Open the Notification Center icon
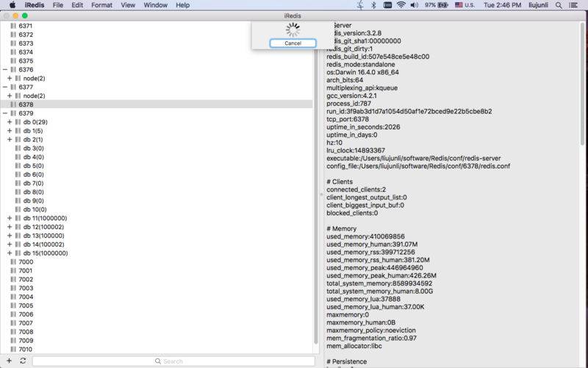Viewport: 588px width, 368px height. 573,5
